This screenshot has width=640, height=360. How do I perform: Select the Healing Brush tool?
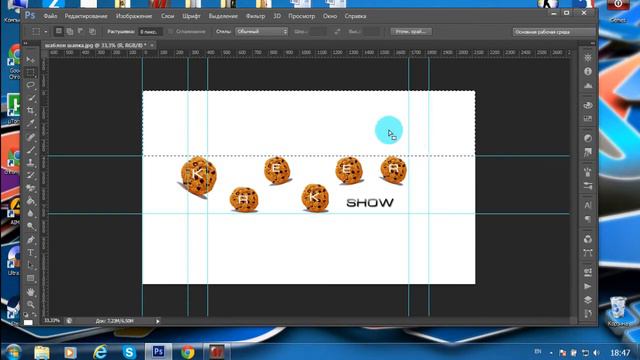pos(31,137)
